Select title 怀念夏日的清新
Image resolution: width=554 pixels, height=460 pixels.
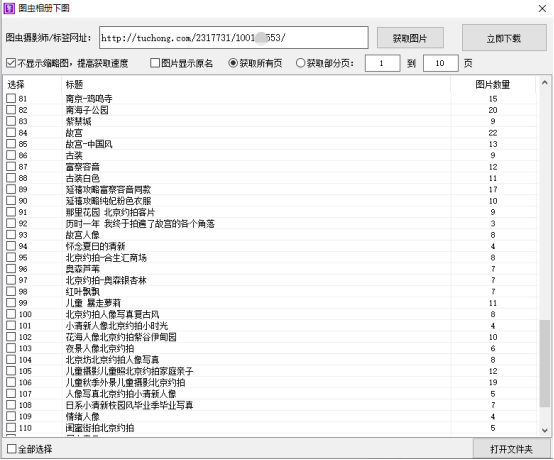point(95,246)
